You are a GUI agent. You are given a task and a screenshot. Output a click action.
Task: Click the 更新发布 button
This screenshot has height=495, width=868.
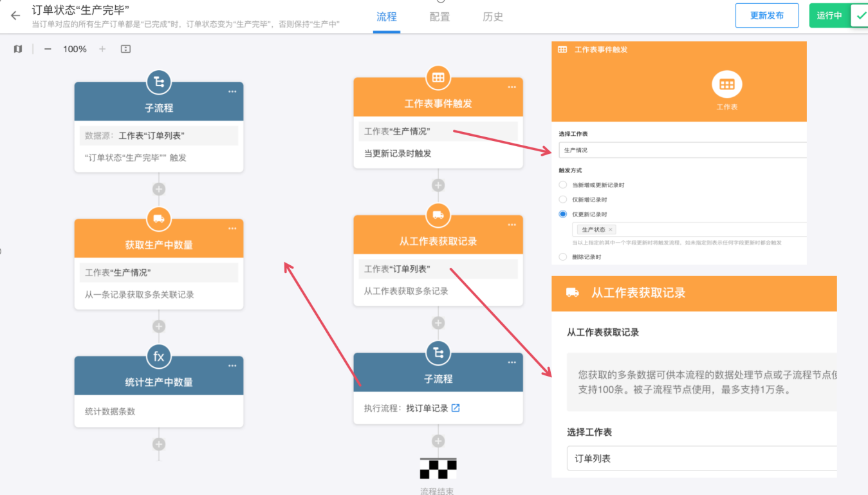[x=766, y=15]
